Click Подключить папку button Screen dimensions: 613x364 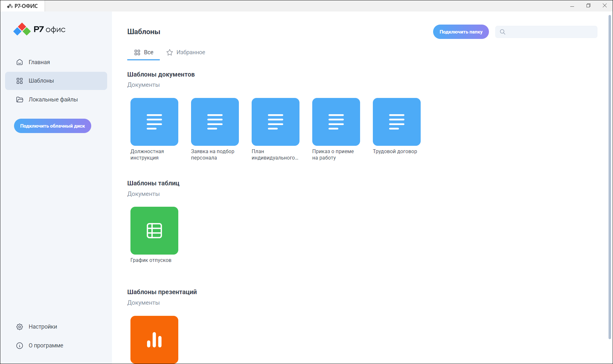coord(461,32)
